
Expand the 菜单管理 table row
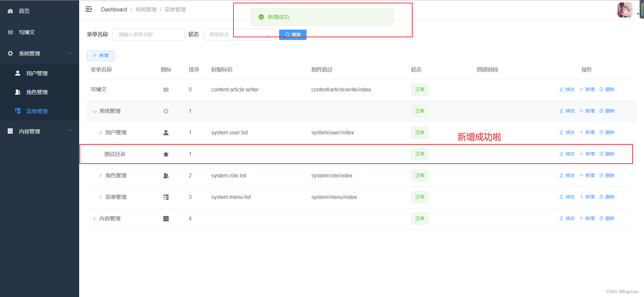(x=100, y=197)
